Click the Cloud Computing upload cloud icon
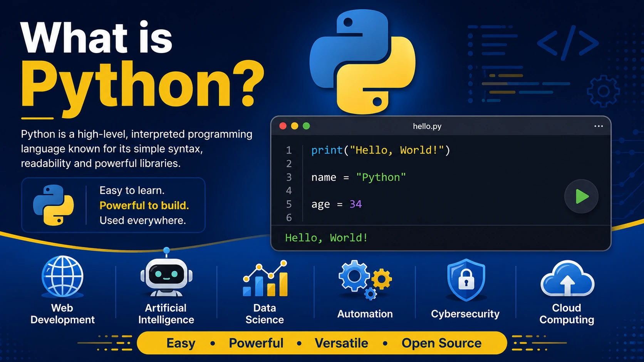This screenshot has height=362, width=644. [567, 279]
